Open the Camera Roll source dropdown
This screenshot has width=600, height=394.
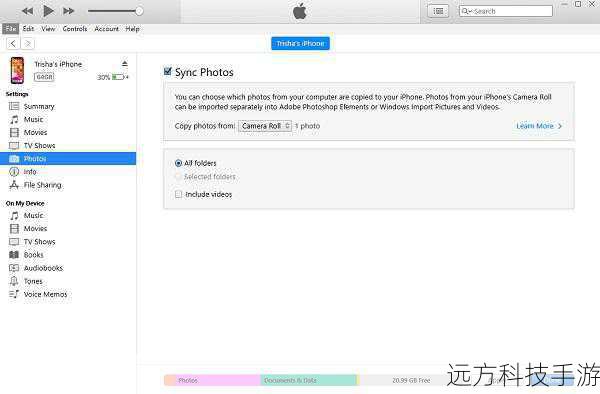tap(265, 126)
